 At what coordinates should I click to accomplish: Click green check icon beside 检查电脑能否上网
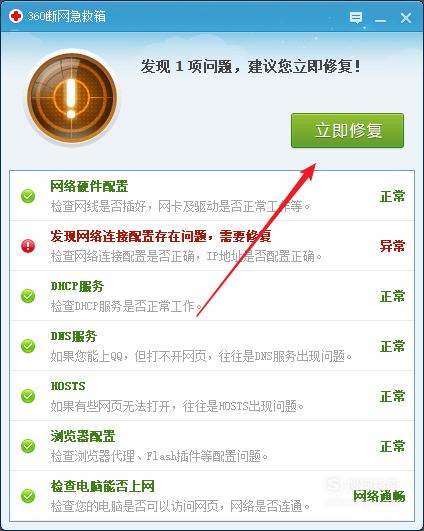click(x=28, y=496)
